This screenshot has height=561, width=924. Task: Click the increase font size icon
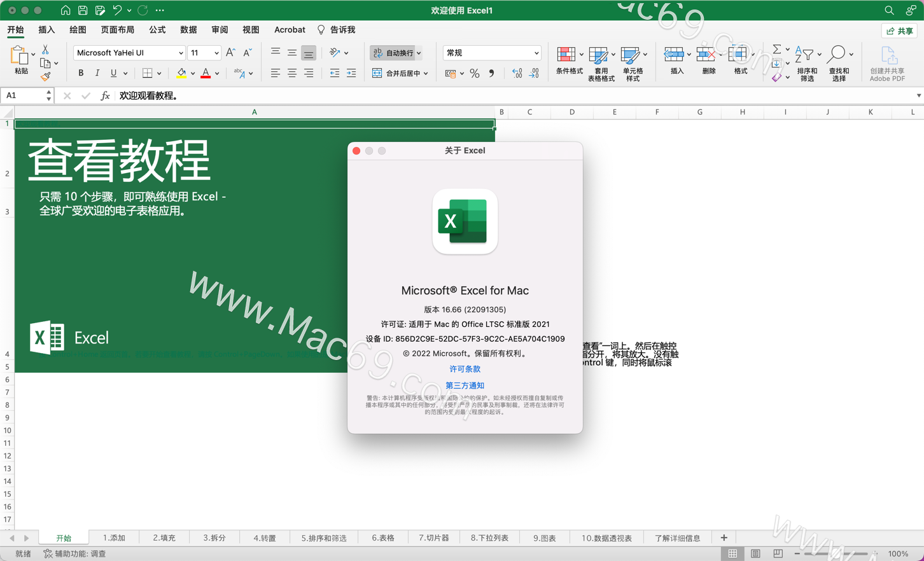[230, 53]
